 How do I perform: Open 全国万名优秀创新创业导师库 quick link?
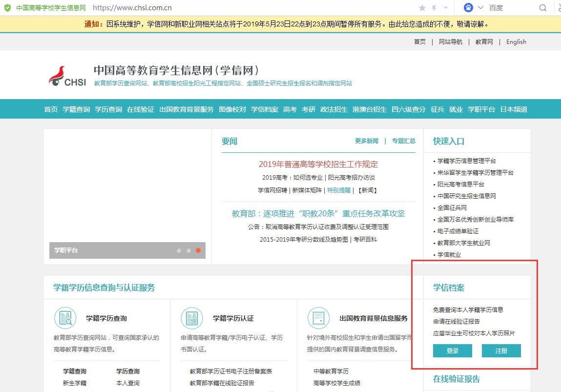(x=476, y=220)
